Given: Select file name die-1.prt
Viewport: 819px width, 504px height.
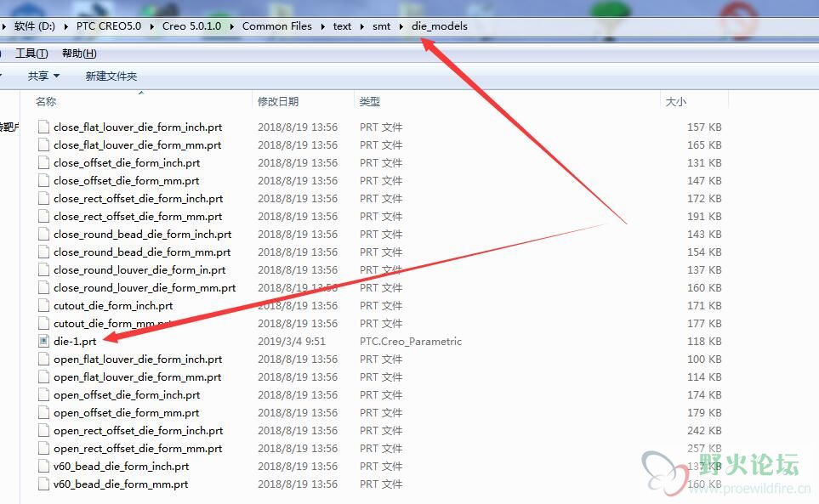Looking at the screenshot, I should pyautogui.click(x=75, y=341).
